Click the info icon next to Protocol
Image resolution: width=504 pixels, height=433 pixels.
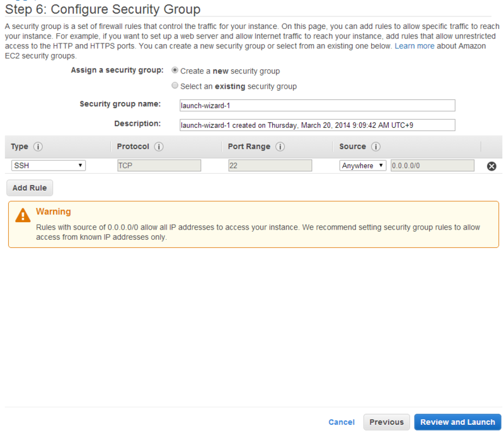(x=159, y=147)
